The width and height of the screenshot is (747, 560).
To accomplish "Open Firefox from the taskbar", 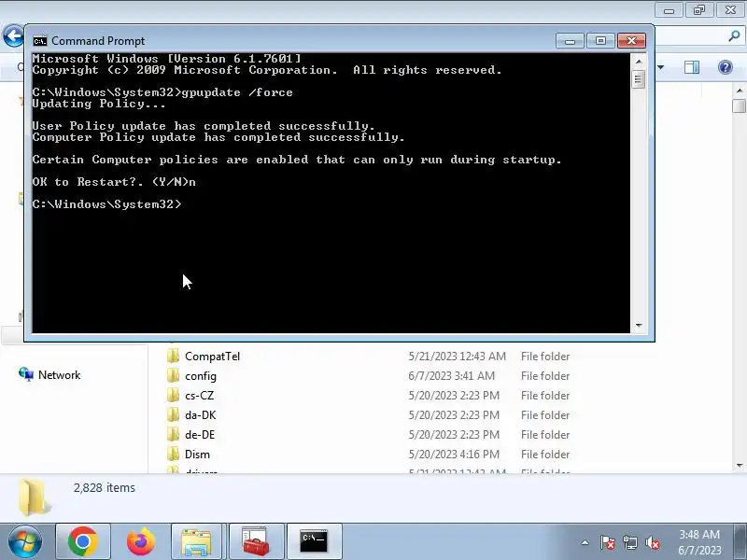I will pyautogui.click(x=141, y=541).
